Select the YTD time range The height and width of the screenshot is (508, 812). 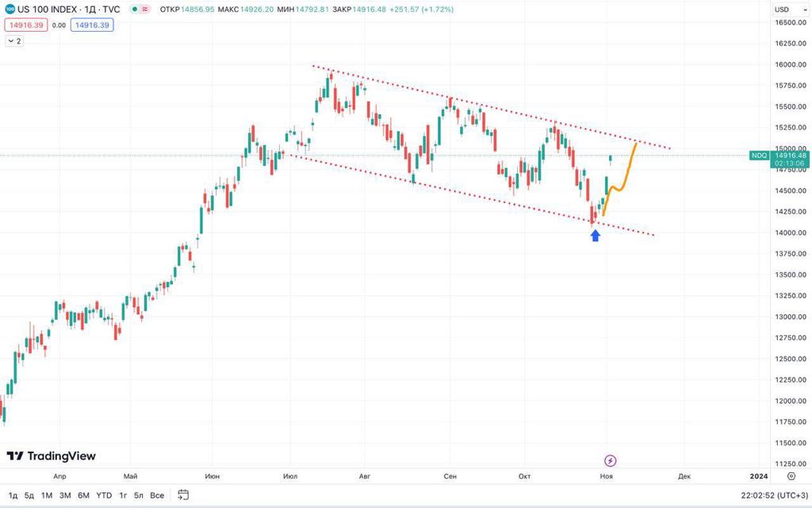pos(104,495)
